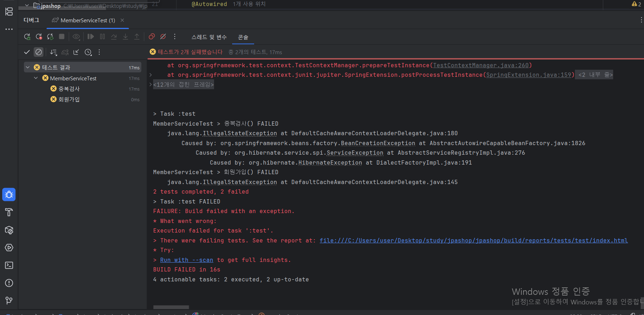Select the MemberServiceTest (1) debug tab
This screenshot has height=315, width=644.
point(88,21)
